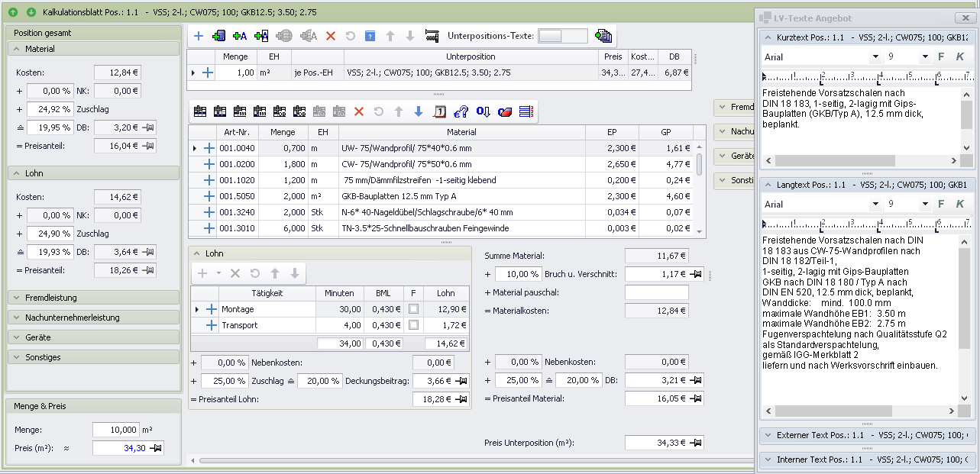Check the F checkbox in the Transport row
Image resolution: width=980 pixels, height=474 pixels.
[413, 325]
